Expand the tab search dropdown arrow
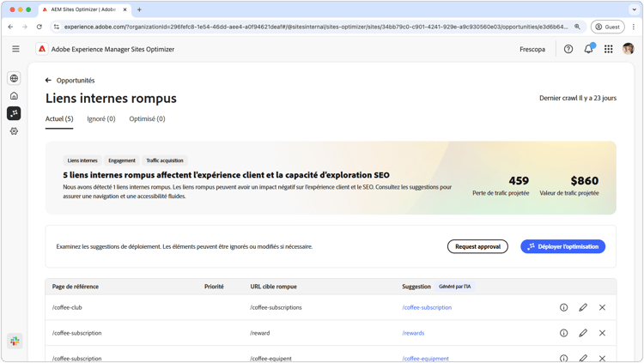 pos(635,9)
